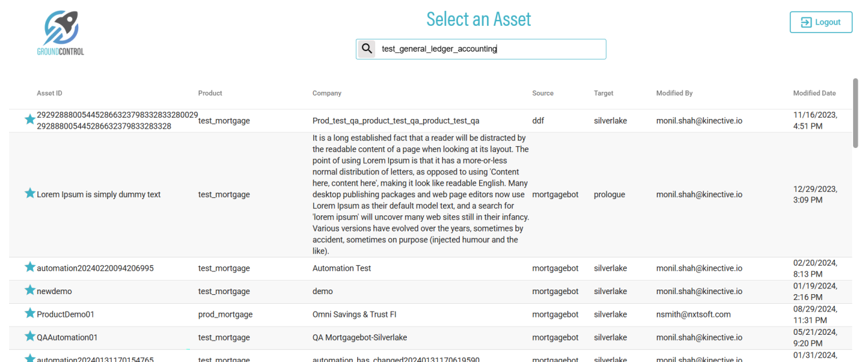This screenshot has height=362, width=868.
Task: Click the GroundControl rocket logo
Action: (x=61, y=32)
